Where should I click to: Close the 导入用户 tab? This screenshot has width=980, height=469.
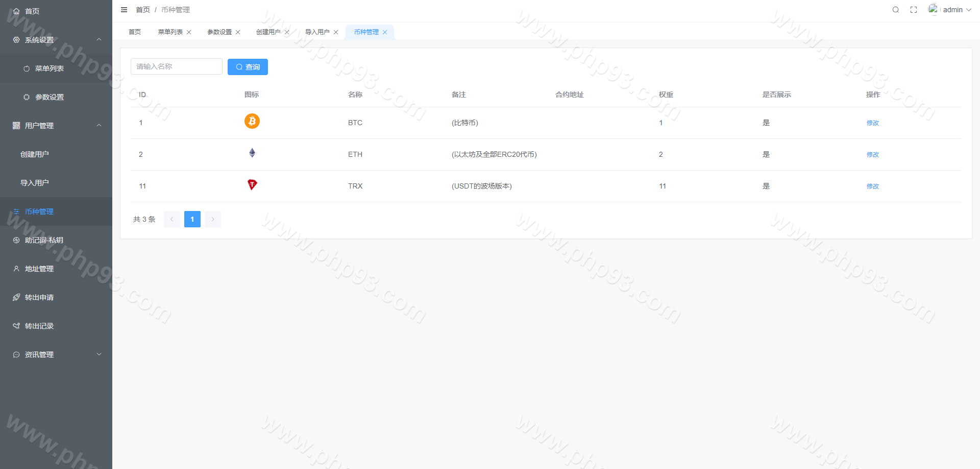point(336,32)
